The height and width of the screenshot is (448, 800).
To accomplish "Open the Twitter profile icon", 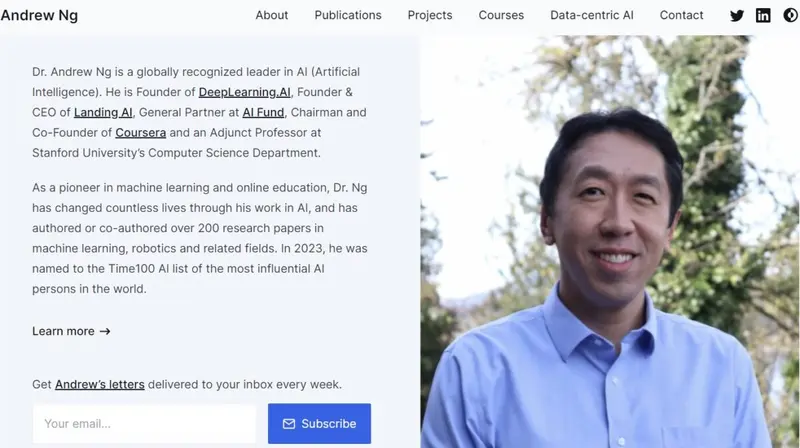I will pos(737,15).
